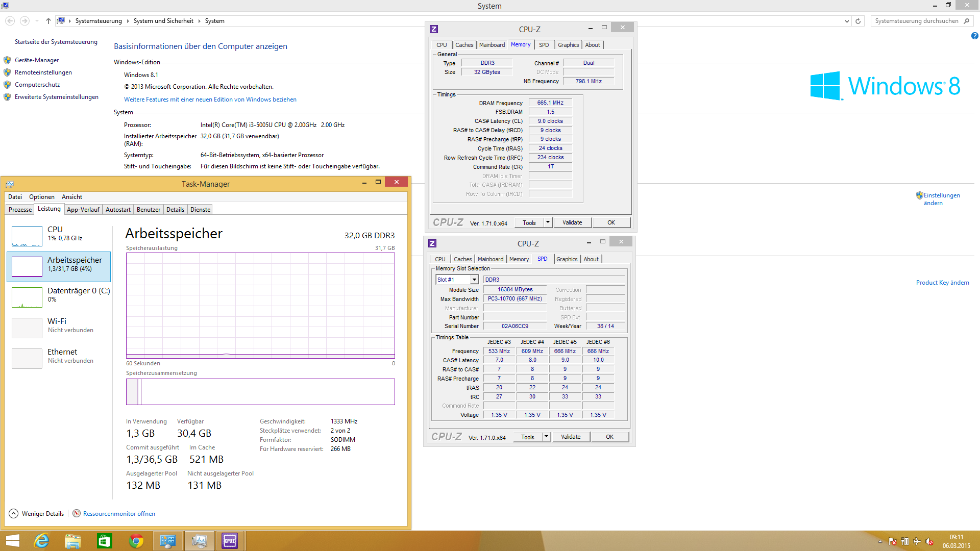Click the help question mark icon
This screenshot has width=980, height=551.
[x=974, y=36]
